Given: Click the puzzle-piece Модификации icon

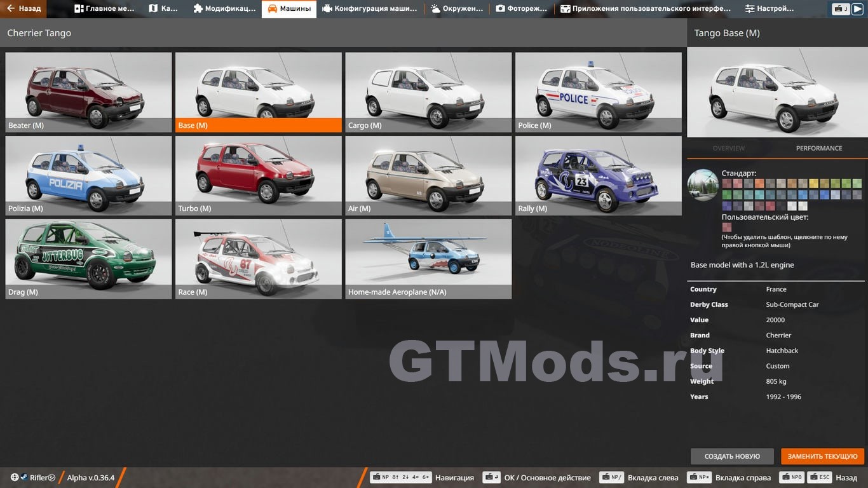Looking at the screenshot, I should [x=198, y=9].
